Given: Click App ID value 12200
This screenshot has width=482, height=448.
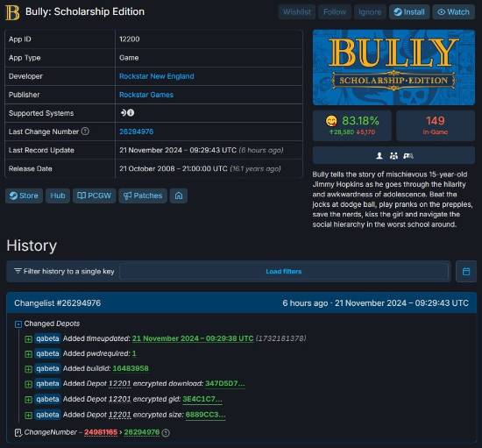Looking at the screenshot, I should click(x=130, y=39).
